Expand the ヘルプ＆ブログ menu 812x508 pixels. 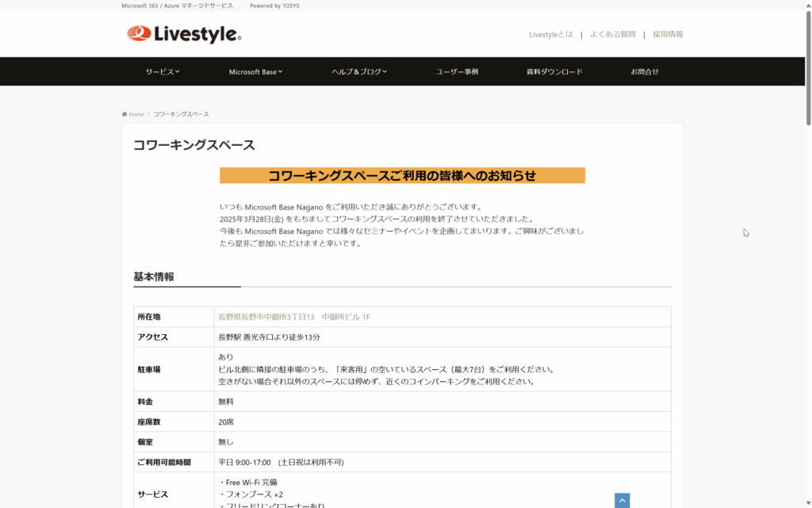(359, 71)
